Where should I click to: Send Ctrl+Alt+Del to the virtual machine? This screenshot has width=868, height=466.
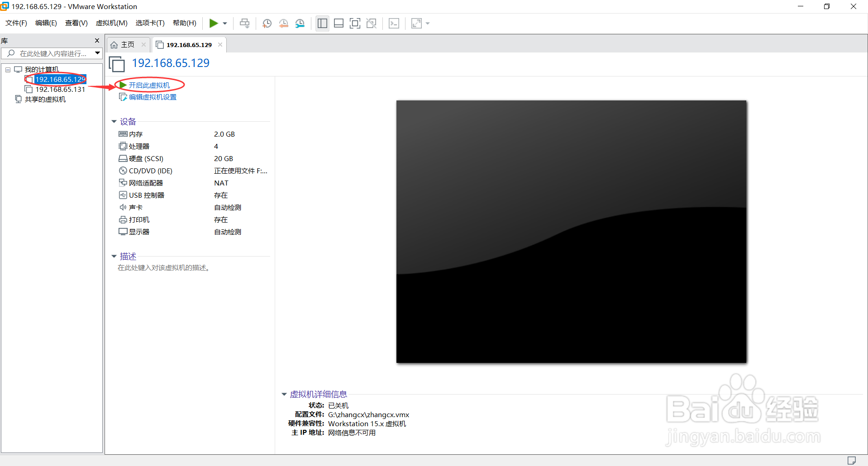tap(244, 23)
